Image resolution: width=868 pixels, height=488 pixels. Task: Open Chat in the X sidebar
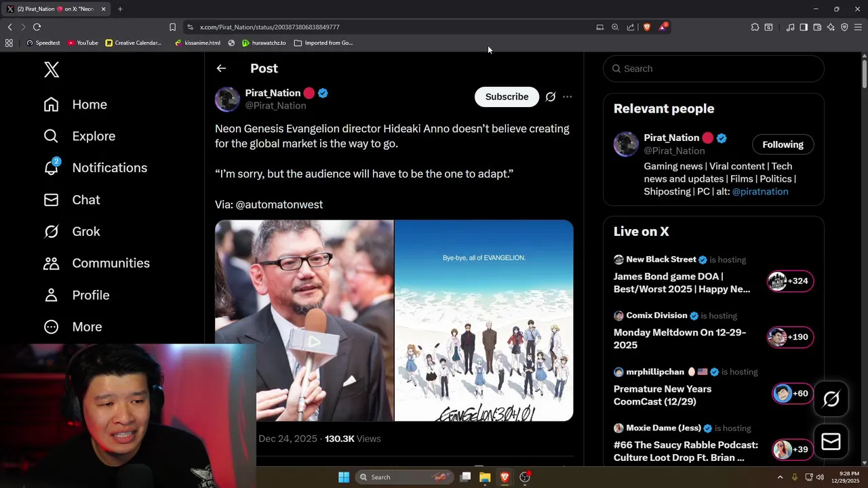pyautogui.click(x=72, y=200)
